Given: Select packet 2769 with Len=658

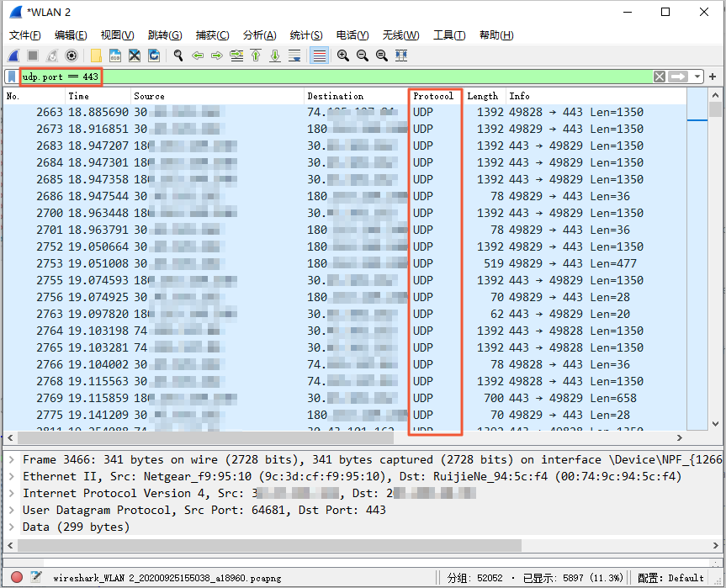Looking at the screenshot, I should (x=345, y=398).
